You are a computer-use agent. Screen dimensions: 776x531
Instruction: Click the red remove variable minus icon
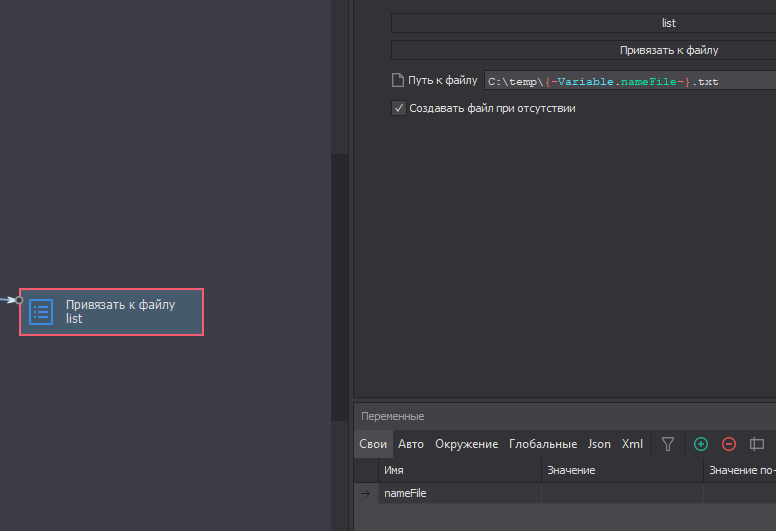click(728, 444)
